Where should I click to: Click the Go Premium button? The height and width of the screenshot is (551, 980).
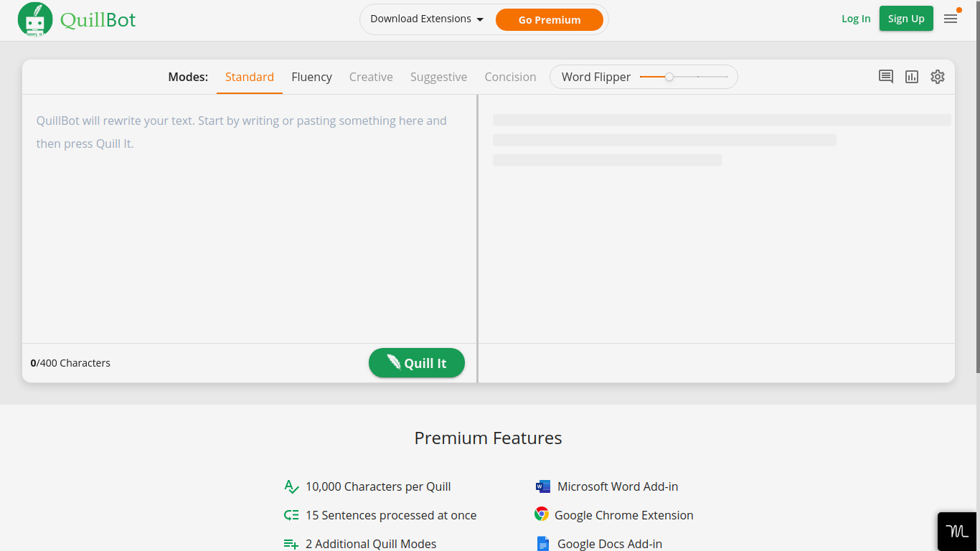tap(550, 20)
